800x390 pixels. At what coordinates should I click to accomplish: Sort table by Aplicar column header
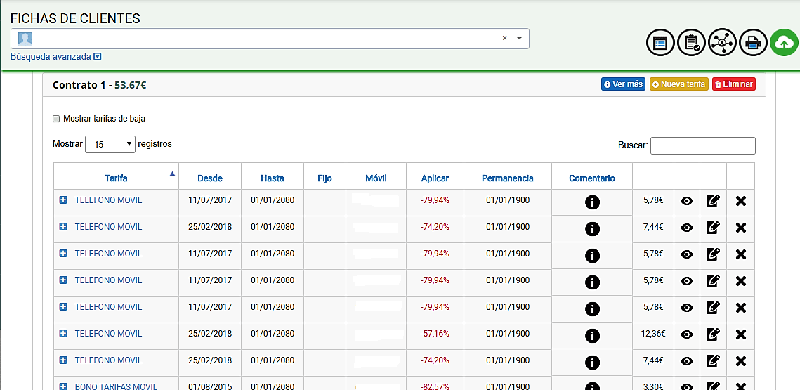(x=435, y=178)
